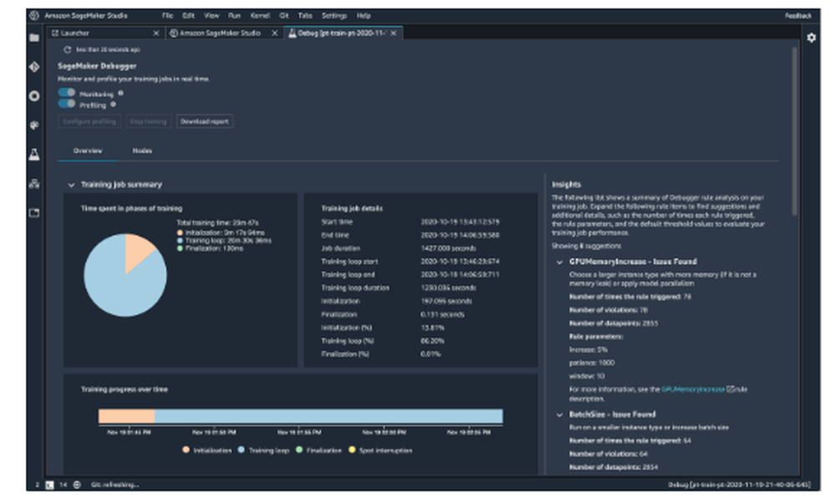
Task: Switch to the Nodes tab
Action: (142, 150)
